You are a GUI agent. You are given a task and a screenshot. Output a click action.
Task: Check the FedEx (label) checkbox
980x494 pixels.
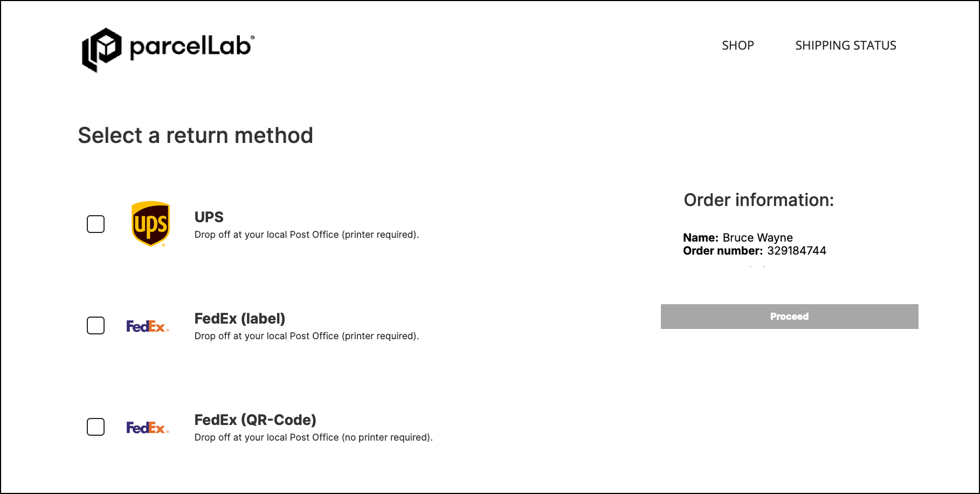[x=96, y=325]
